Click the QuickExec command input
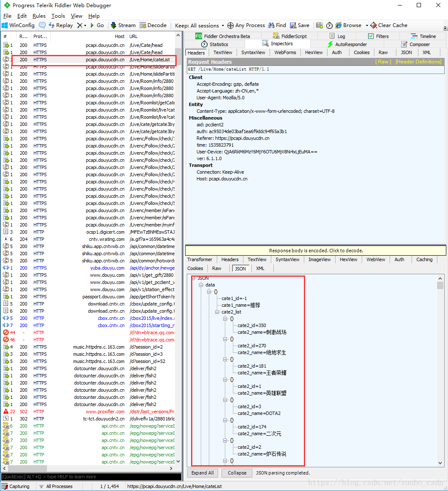Screen dimensions: 448x491 click(x=91, y=477)
